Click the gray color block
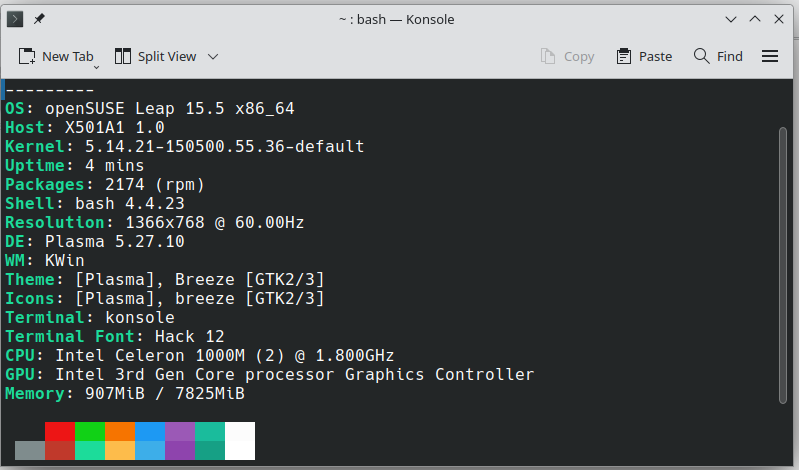The image size is (799, 470). tap(30, 451)
